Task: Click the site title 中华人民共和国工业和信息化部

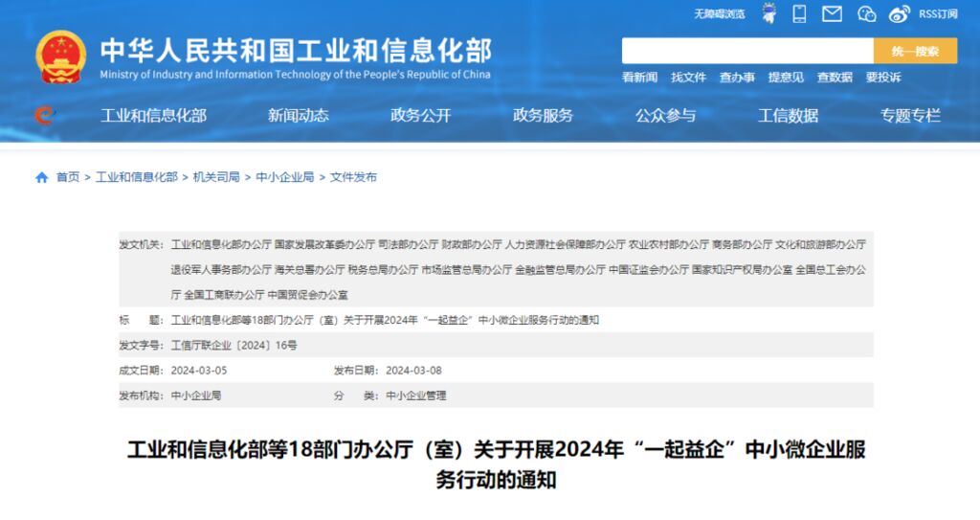Action: coord(297,50)
